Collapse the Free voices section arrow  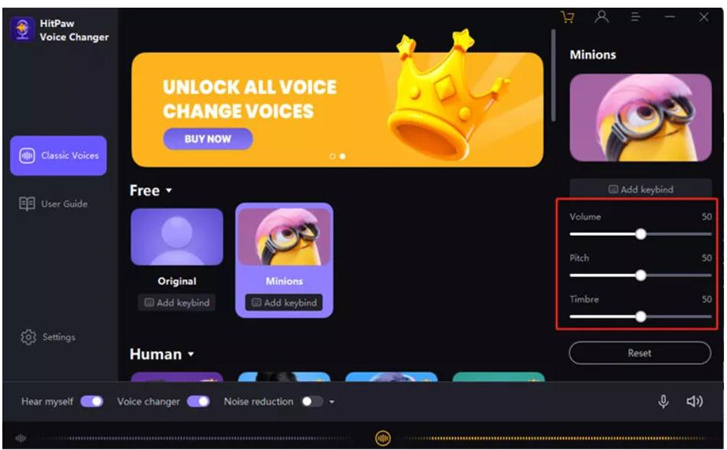[x=169, y=190]
